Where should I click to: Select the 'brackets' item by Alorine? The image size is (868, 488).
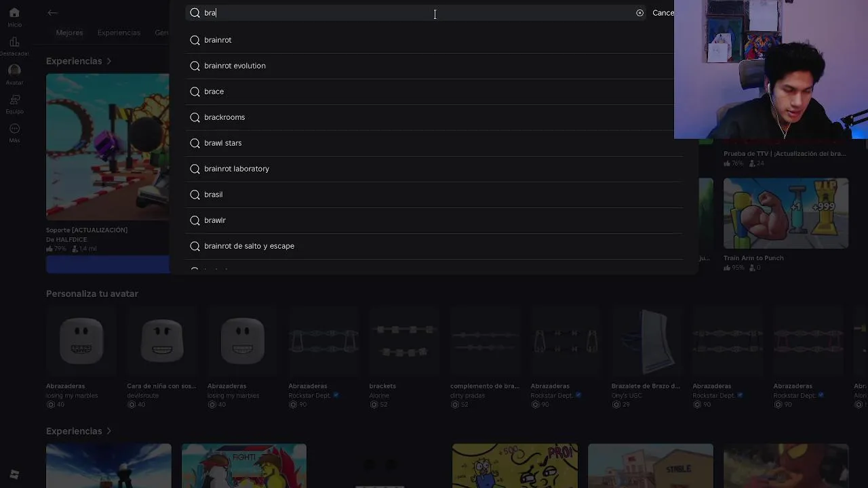point(404,341)
